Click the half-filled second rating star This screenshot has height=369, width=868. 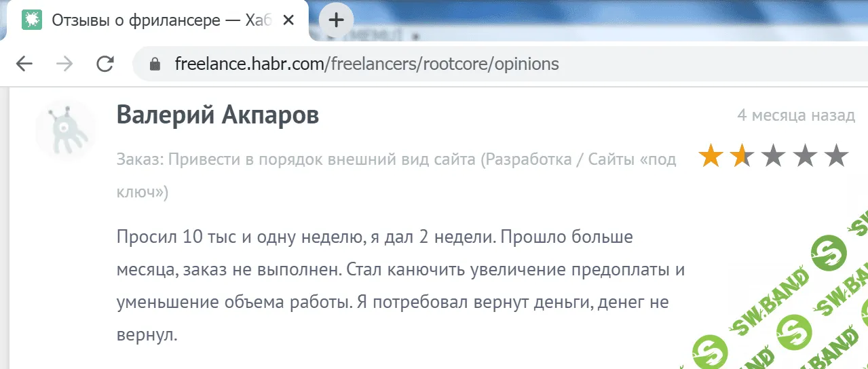742,156
